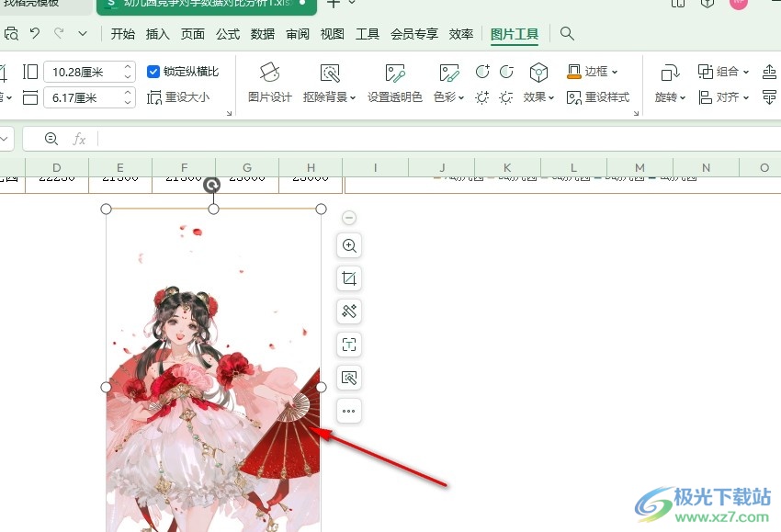The width and height of the screenshot is (781, 532).
Task: Open the print preview icon in the quick toolbar
Action: [x=11, y=33]
